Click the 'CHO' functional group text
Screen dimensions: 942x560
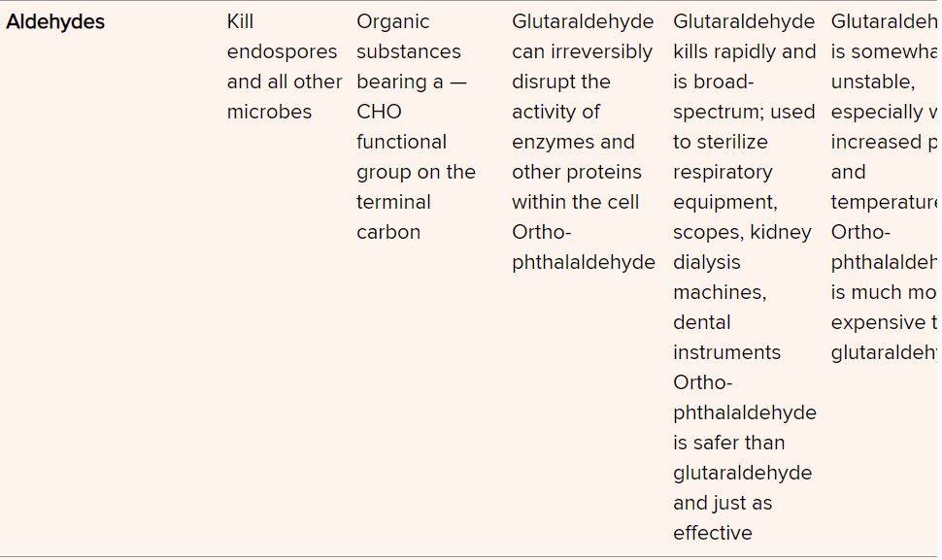(x=379, y=112)
